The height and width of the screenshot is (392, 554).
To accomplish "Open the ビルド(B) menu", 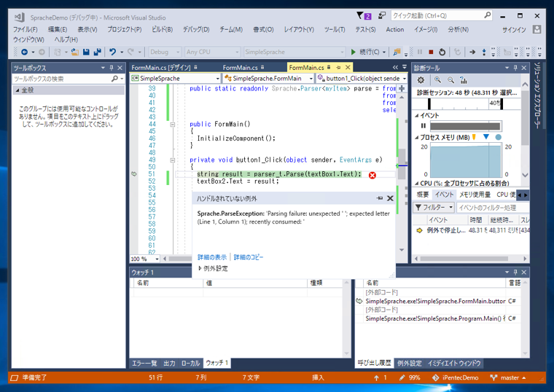I will pyautogui.click(x=162, y=29).
